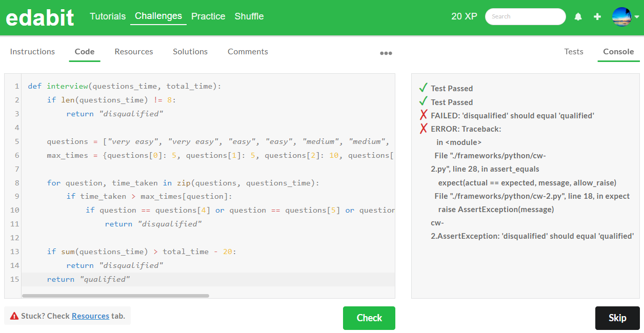
Task: Open the Resources tab
Action: tap(134, 51)
